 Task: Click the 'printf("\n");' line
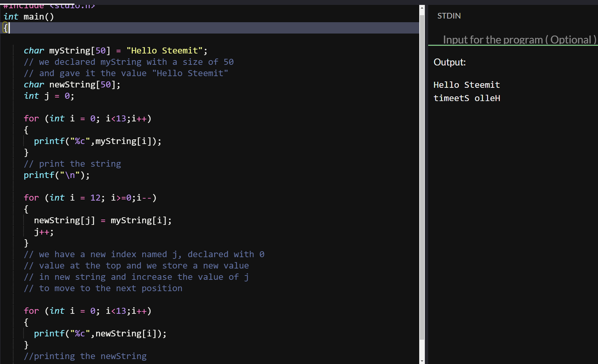[x=57, y=175]
